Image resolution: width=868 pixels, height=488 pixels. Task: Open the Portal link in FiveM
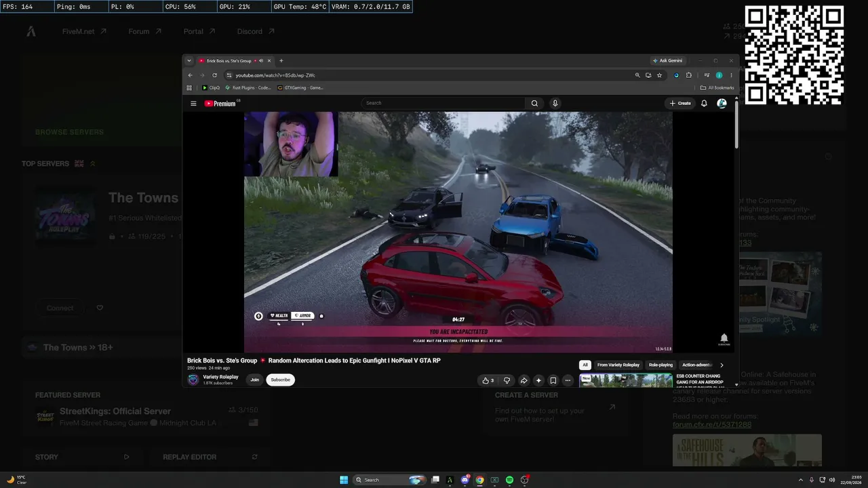point(199,31)
